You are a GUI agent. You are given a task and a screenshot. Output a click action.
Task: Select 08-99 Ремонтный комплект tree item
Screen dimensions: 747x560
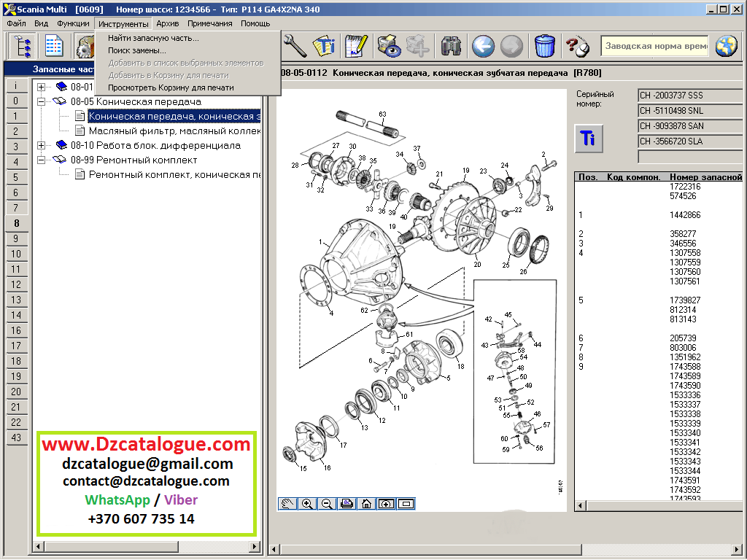(134, 160)
